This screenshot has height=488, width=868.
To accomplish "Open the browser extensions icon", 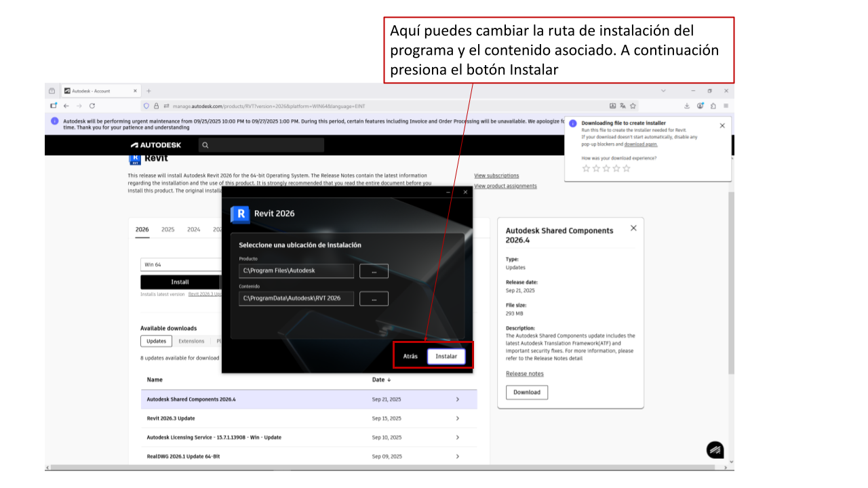I will click(713, 106).
